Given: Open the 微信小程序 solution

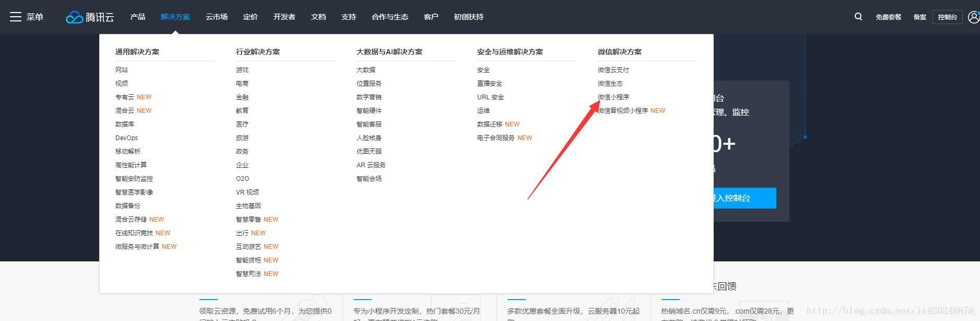Looking at the screenshot, I should pos(613,97).
